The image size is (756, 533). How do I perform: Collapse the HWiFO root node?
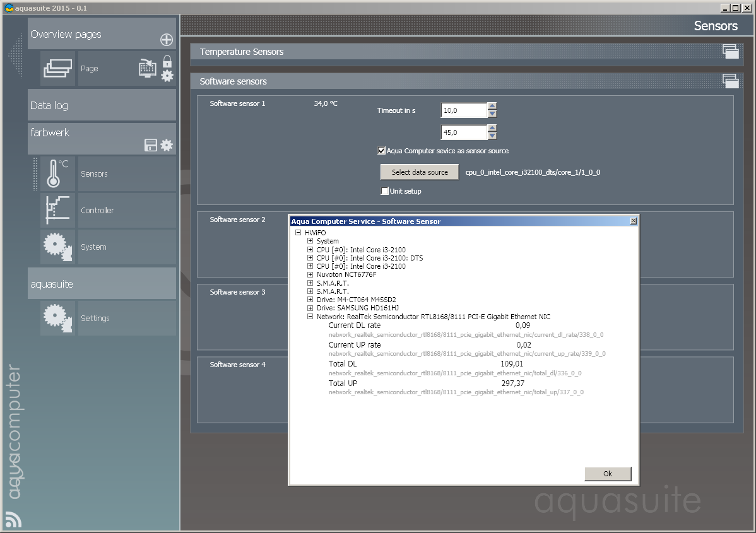(298, 232)
